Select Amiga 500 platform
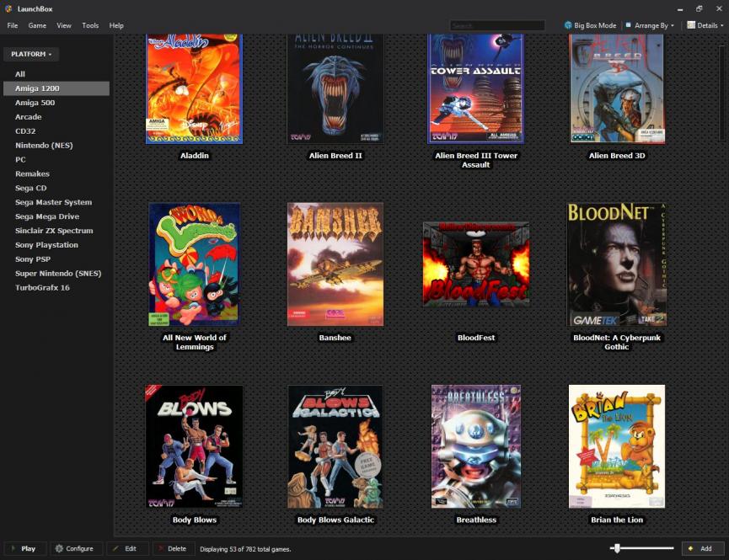This screenshot has width=729, height=560. (35, 103)
